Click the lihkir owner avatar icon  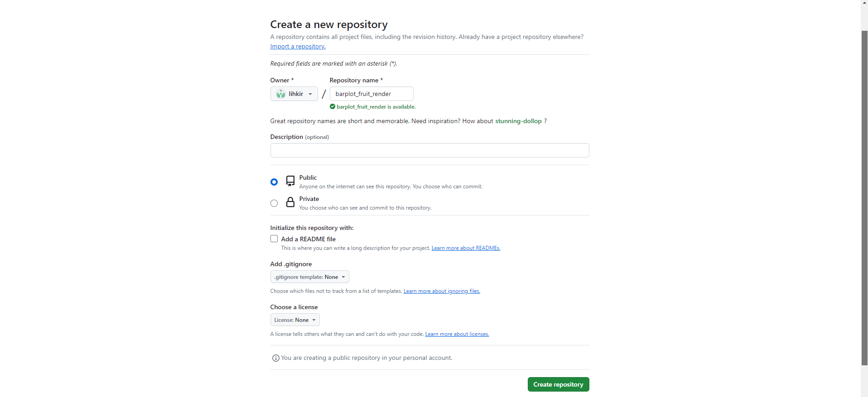click(x=281, y=94)
